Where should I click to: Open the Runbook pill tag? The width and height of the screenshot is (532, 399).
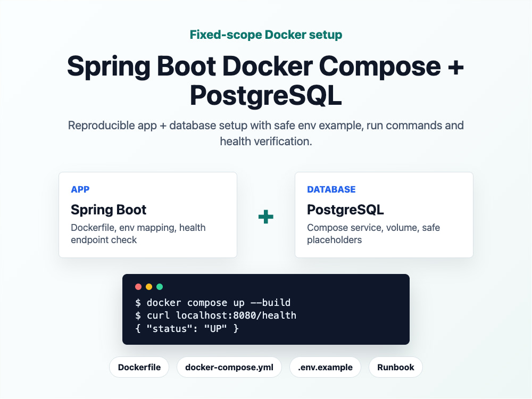396,367
